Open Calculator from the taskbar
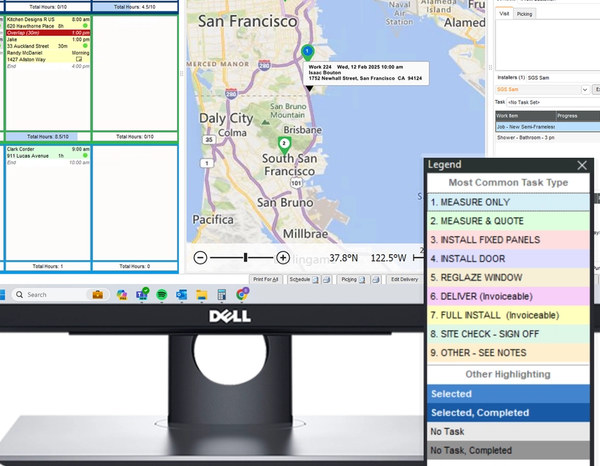This screenshot has width=600, height=466. pos(221,295)
